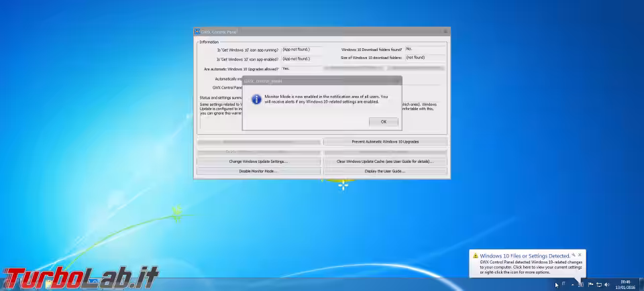Open the taskbar clock and date
The height and width of the screenshot is (291, 644).
(x=625, y=285)
